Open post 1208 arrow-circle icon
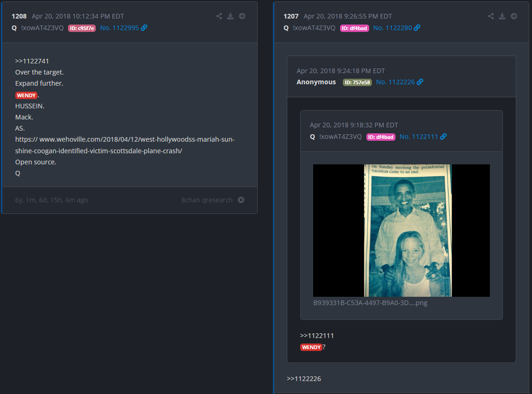The height and width of the screenshot is (394, 532). tap(242, 16)
